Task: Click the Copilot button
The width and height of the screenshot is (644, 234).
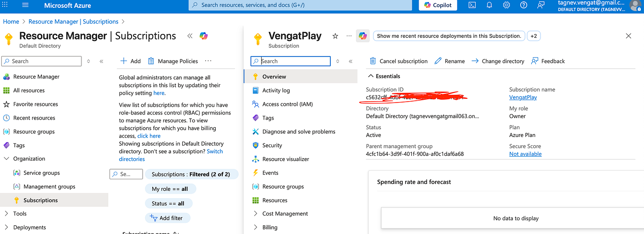Action: tap(438, 5)
